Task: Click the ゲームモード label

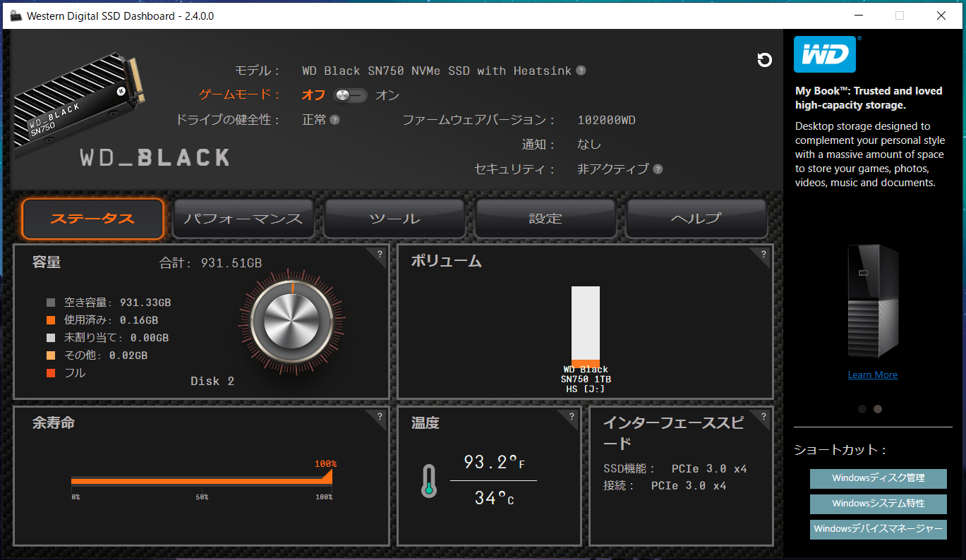Action: 239,95
